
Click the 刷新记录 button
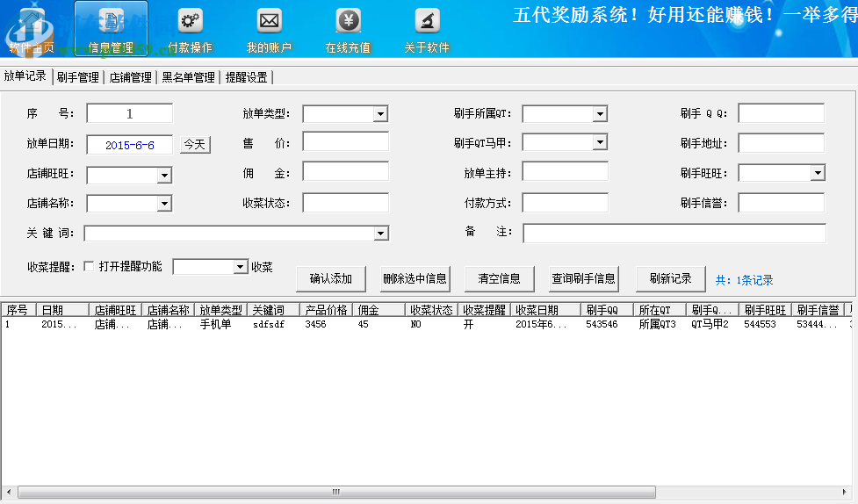coord(670,279)
